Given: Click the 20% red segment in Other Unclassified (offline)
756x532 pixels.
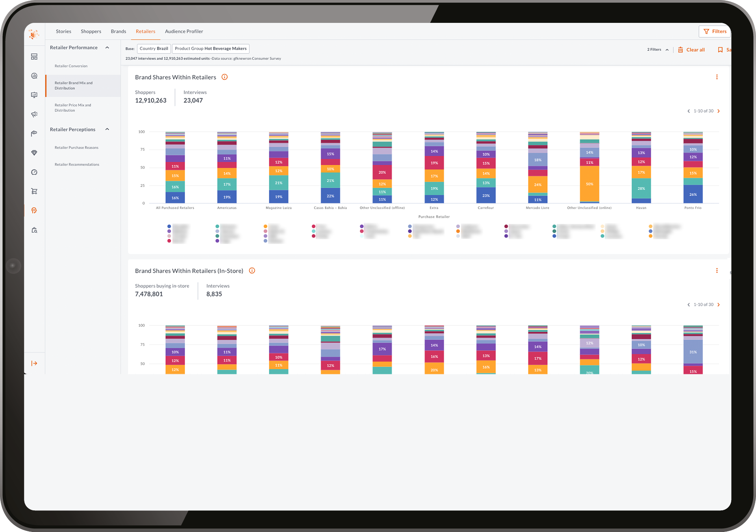Looking at the screenshot, I should pos(382,172).
